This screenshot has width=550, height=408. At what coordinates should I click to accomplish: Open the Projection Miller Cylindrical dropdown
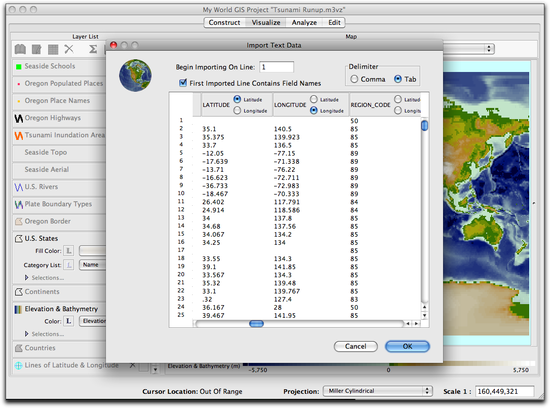pos(378,391)
